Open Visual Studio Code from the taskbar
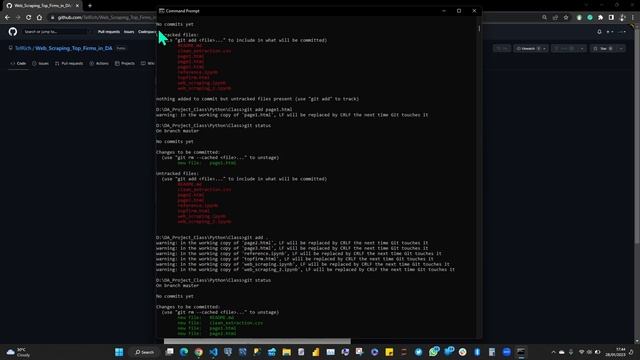The image size is (640, 360). click(x=213, y=352)
